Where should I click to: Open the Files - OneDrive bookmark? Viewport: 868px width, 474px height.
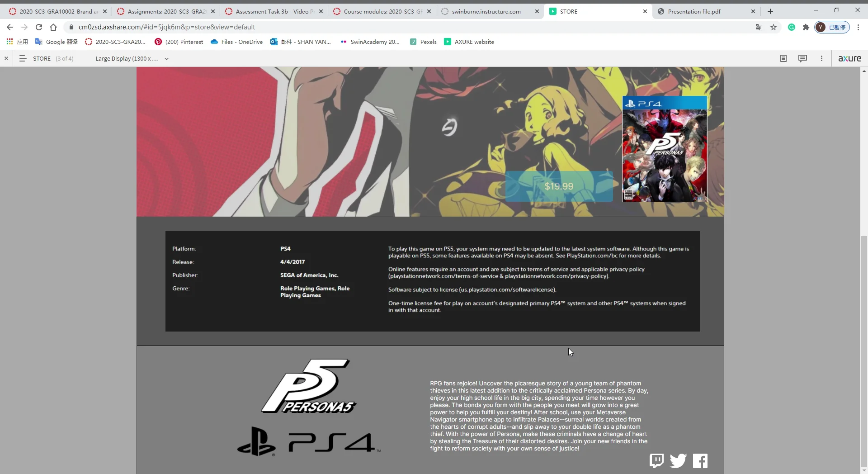pyautogui.click(x=237, y=42)
